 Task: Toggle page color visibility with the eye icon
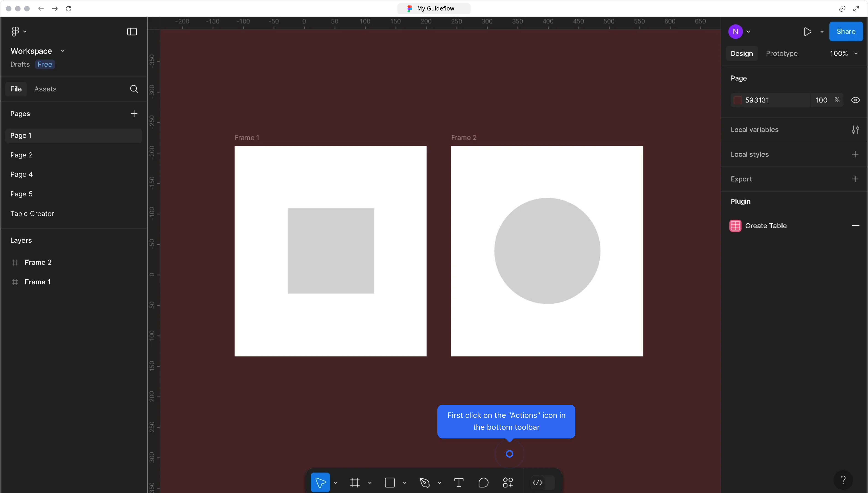(855, 100)
